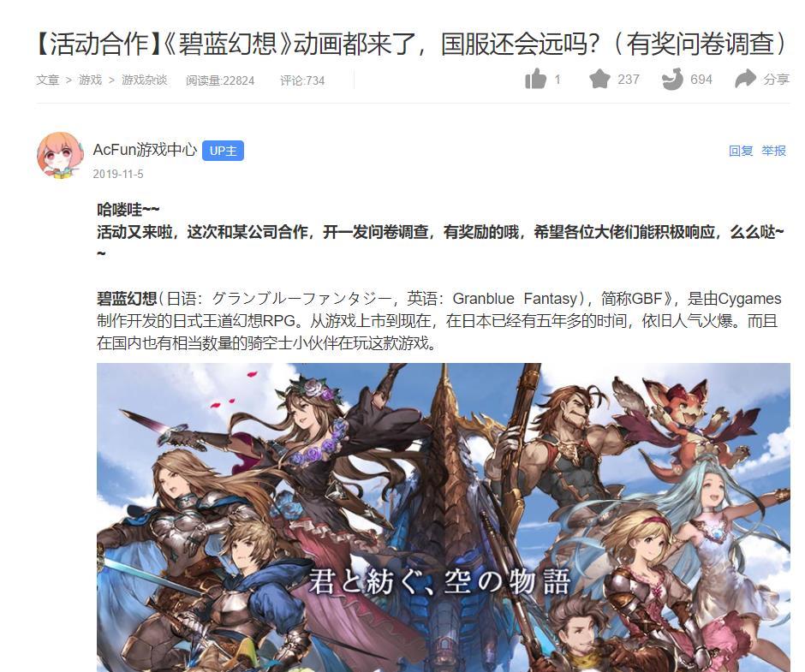Click the Granblue Fantasy artwork image

(x=444, y=517)
